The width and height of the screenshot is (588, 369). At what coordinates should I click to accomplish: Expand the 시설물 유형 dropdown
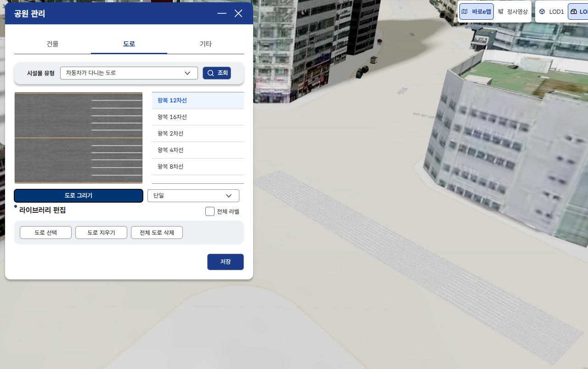coord(129,73)
